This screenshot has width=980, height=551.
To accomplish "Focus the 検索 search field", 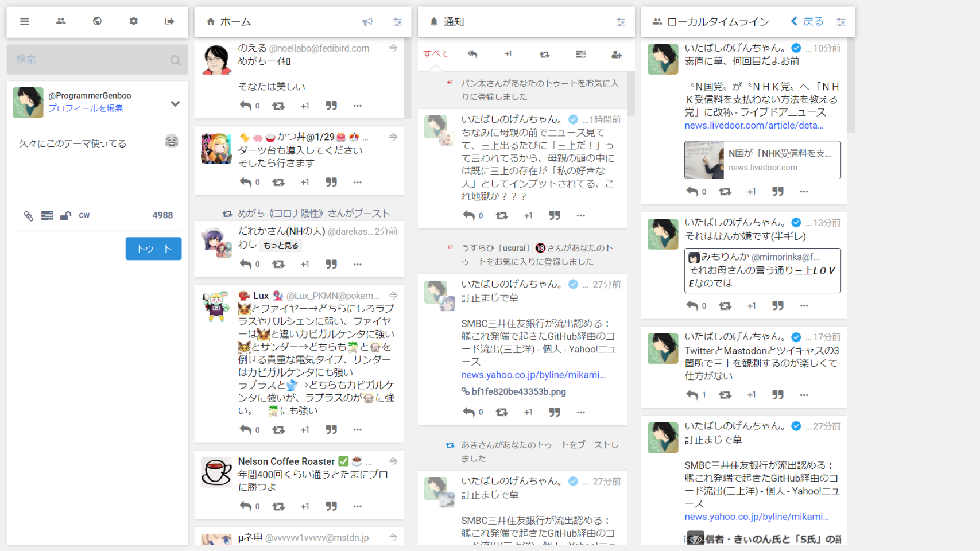I will pos(98,59).
